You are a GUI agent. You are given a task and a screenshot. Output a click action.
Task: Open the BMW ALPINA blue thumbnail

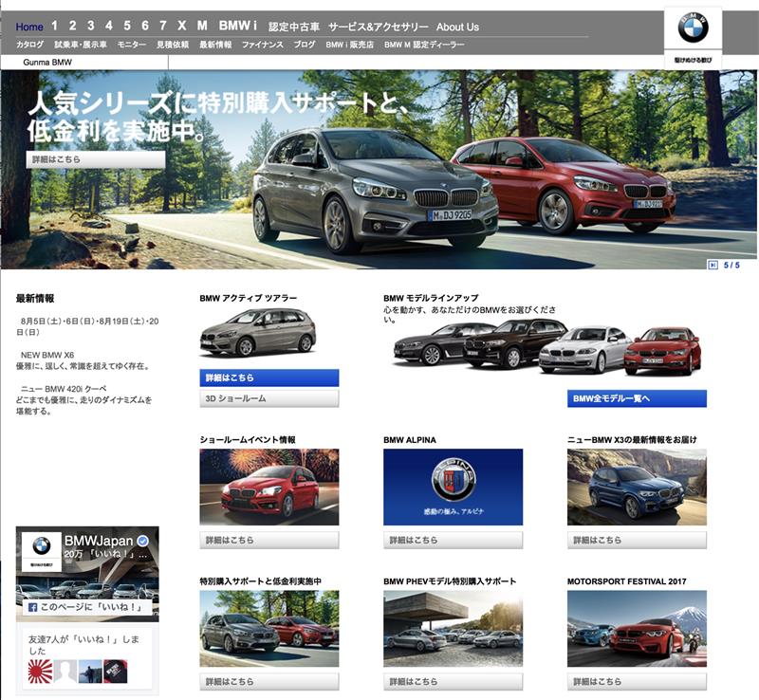click(454, 487)
